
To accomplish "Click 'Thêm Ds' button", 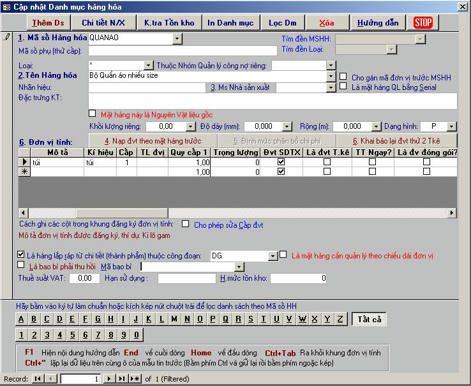I will [x=49, y=23].
